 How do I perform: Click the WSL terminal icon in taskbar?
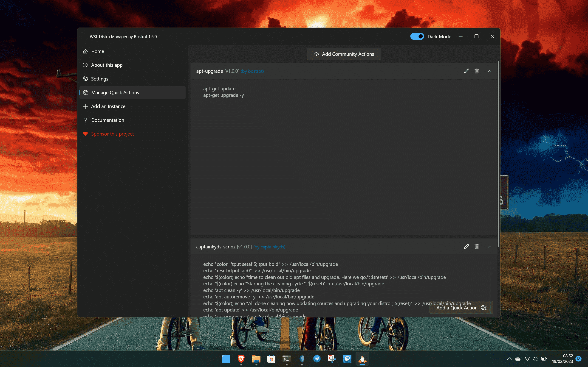(363, 359)
